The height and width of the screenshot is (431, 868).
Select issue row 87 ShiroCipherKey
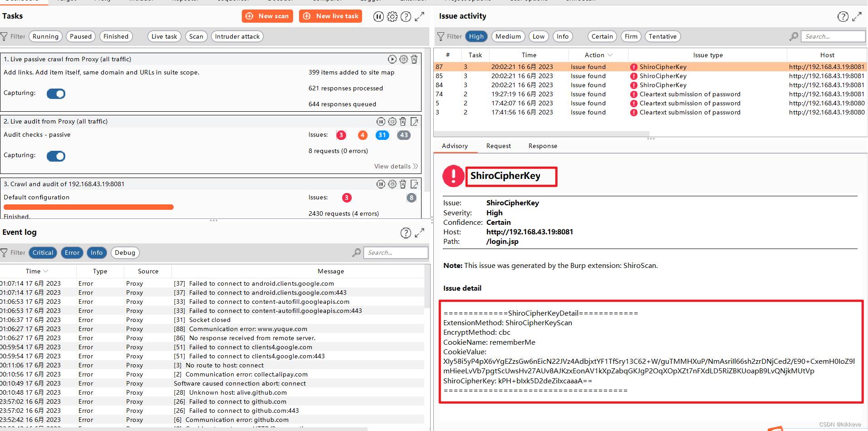pyautogui.click(x=650, y=67)
